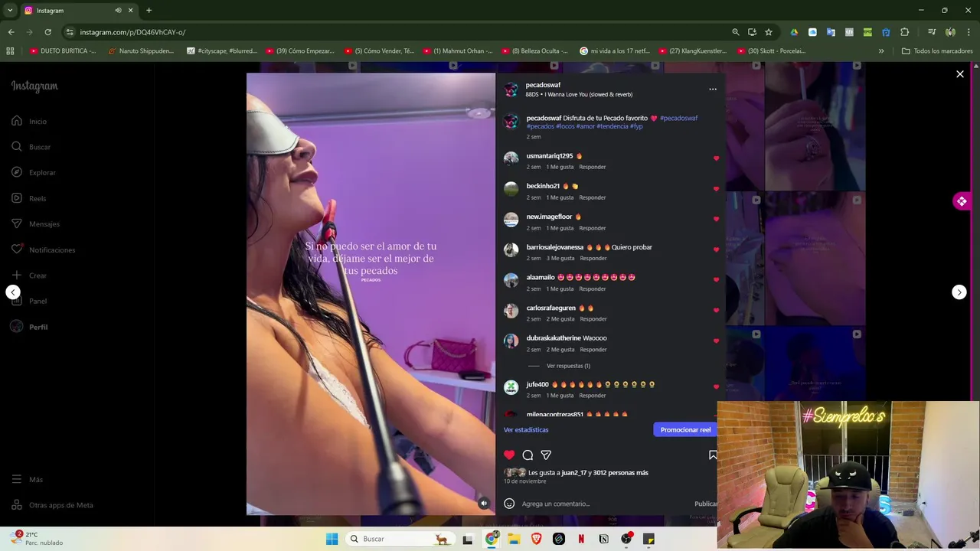Click the comment bubble icon
The image size is (980, 551).
[528, 455]
